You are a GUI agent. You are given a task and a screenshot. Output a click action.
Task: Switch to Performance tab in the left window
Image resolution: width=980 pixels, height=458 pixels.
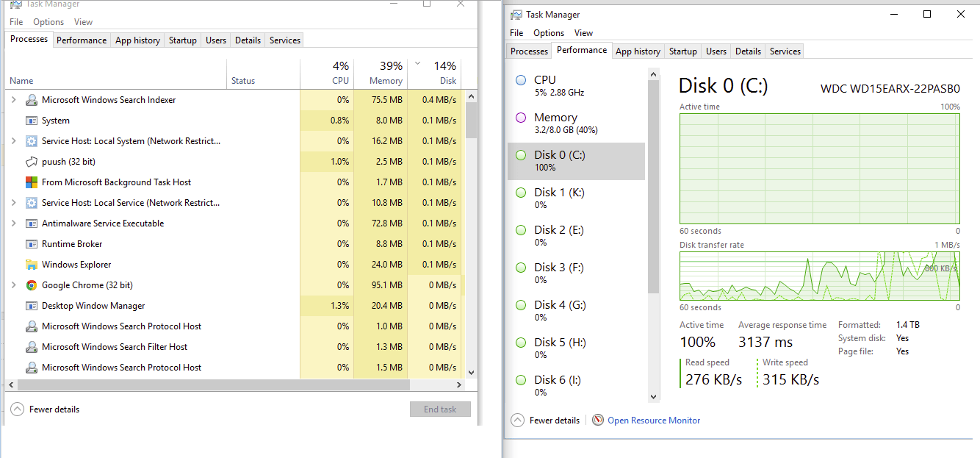click(82, 40)
